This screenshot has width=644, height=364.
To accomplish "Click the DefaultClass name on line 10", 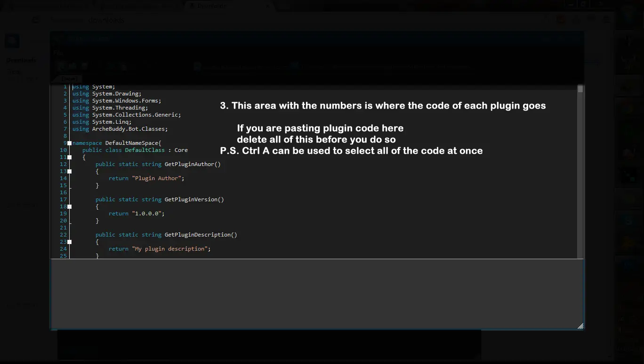I will (x=145, y=150).
